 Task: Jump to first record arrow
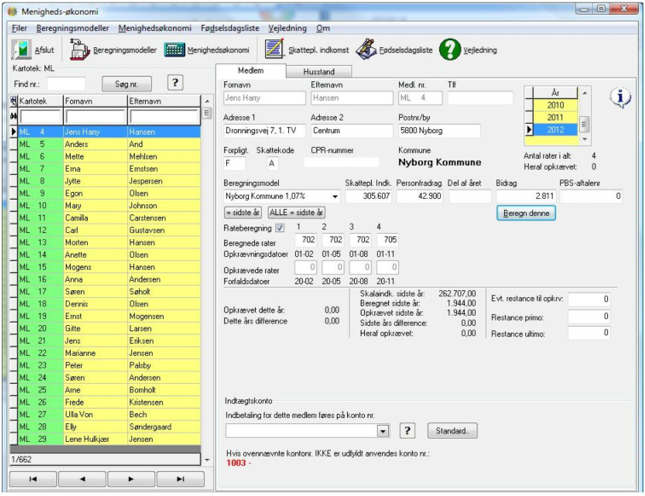pos(33,479)
